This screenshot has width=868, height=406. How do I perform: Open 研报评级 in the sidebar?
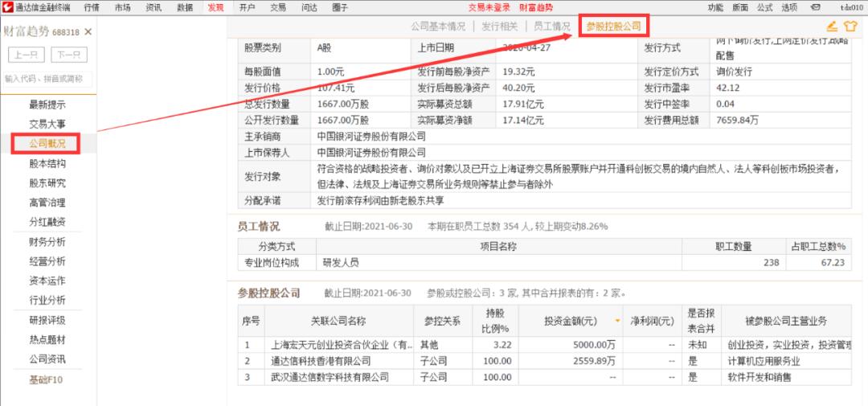pos(47,320)
